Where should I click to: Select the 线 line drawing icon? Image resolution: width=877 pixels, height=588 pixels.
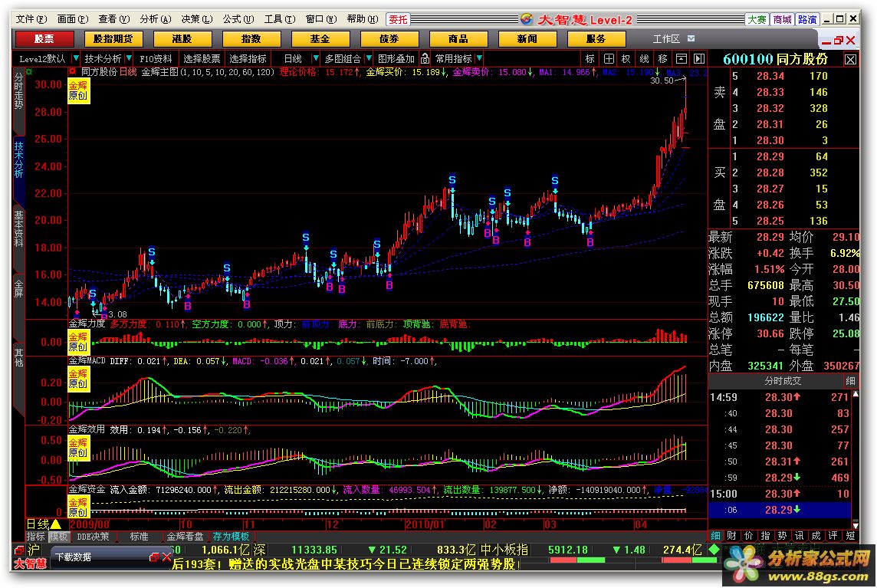click(644, 58)
